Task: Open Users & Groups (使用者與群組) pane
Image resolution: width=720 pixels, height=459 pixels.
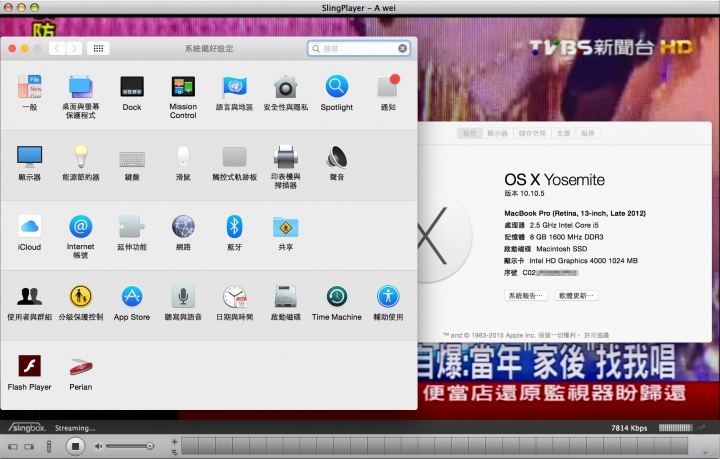Action: (29, 302)
